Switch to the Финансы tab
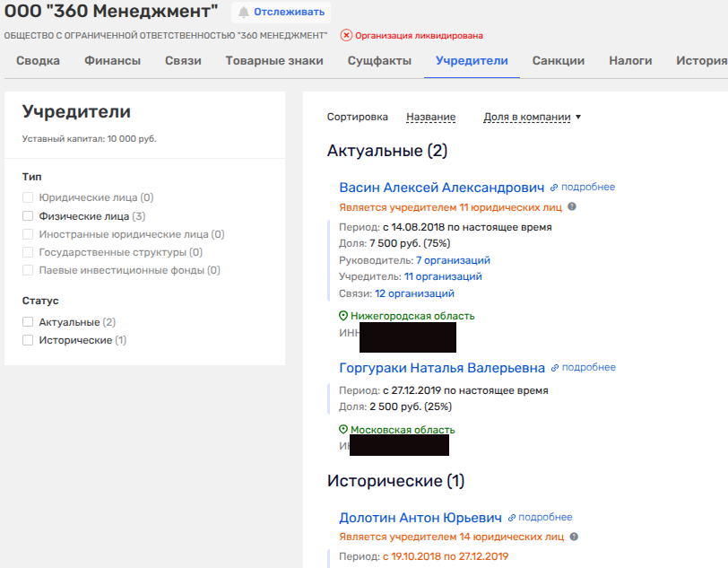The image size is (728, 568). point(112,61)
